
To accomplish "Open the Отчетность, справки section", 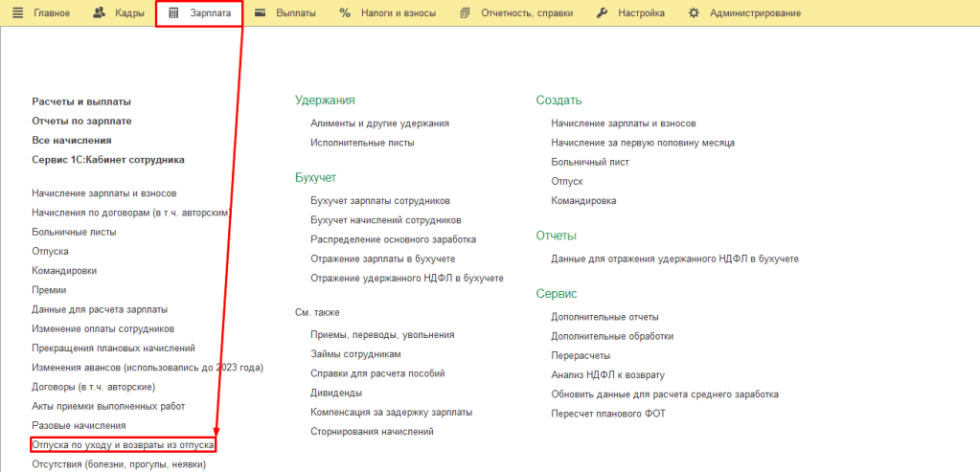I will point(527,13).
